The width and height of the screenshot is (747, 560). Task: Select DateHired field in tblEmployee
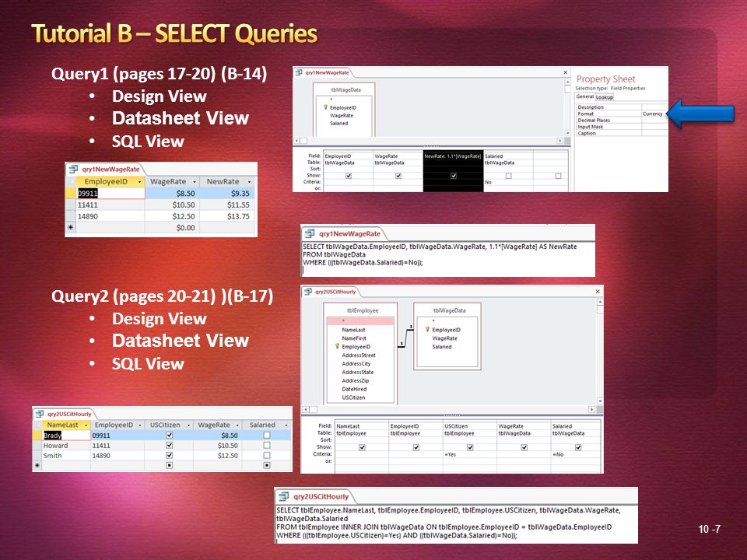tap(354, 389)
